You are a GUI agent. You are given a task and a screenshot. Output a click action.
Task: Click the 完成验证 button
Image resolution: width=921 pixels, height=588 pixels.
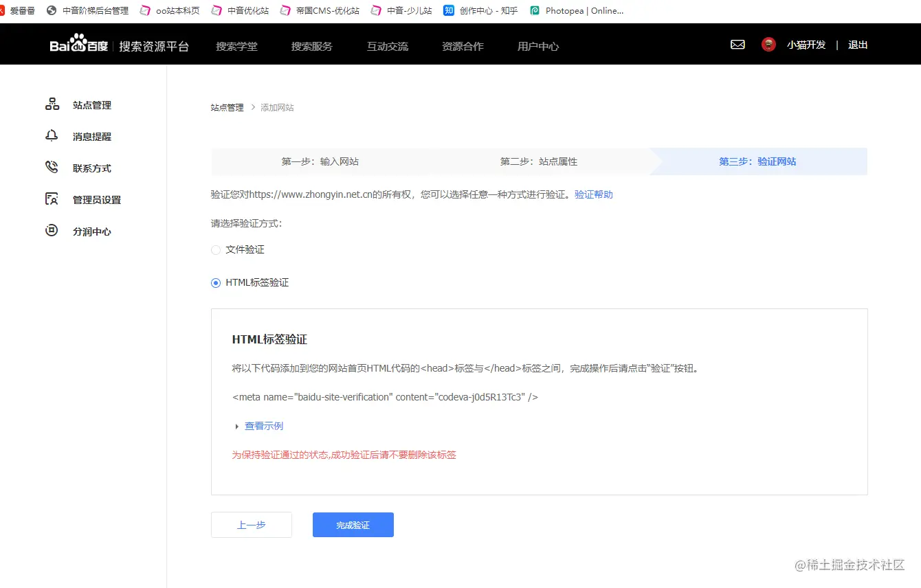point(353,524)
